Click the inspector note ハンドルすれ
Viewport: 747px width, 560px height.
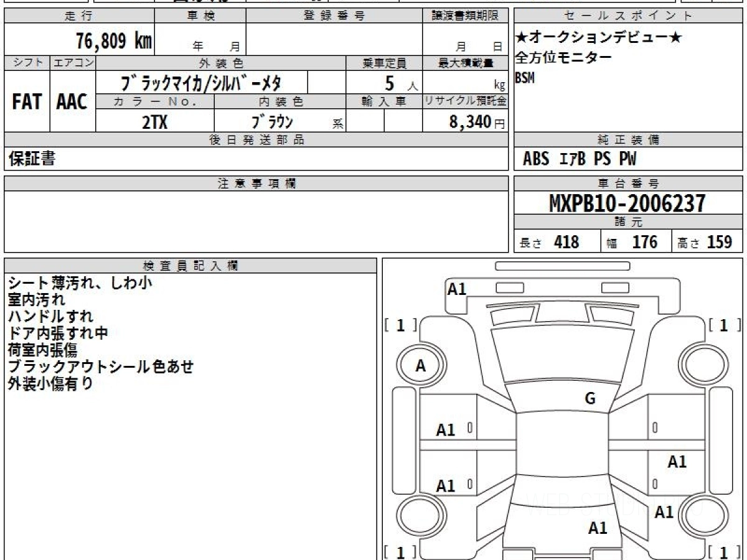click(x=51, y=317)
